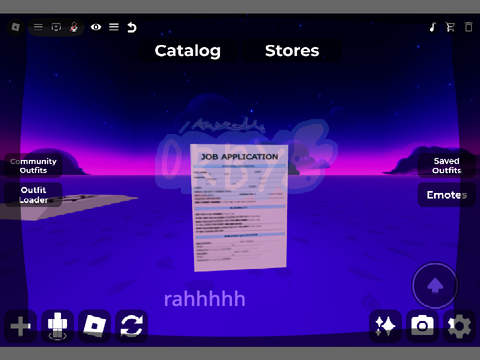Toggle the music note icon
480x360 pixels.
pos(433,27)
